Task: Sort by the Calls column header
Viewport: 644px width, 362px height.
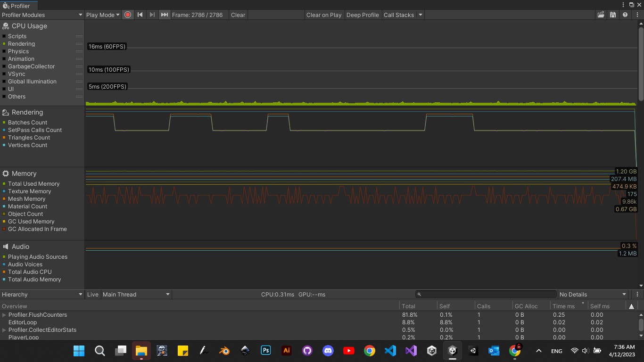Action: tap(494, 306)
